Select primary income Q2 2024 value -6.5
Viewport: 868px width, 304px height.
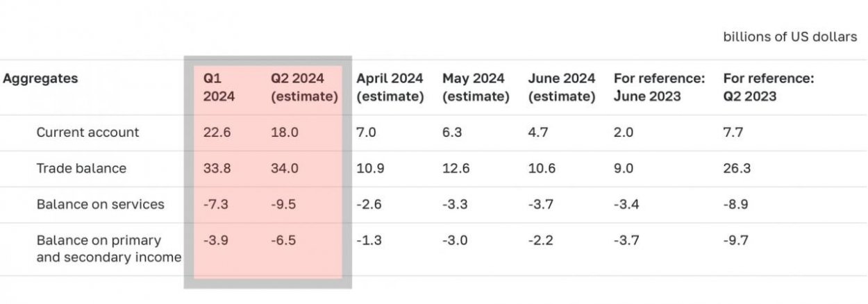click(285, 240)
